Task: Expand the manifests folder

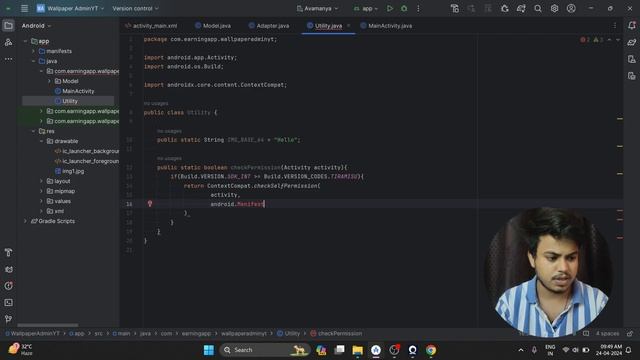Action: [33, 51]
